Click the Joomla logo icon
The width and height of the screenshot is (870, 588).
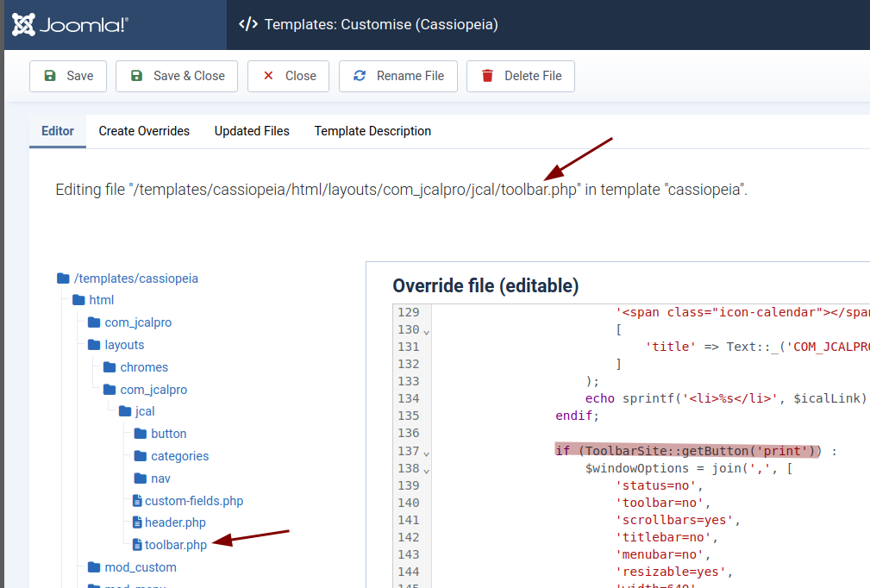pyautogui.click(x=24, y=24)
